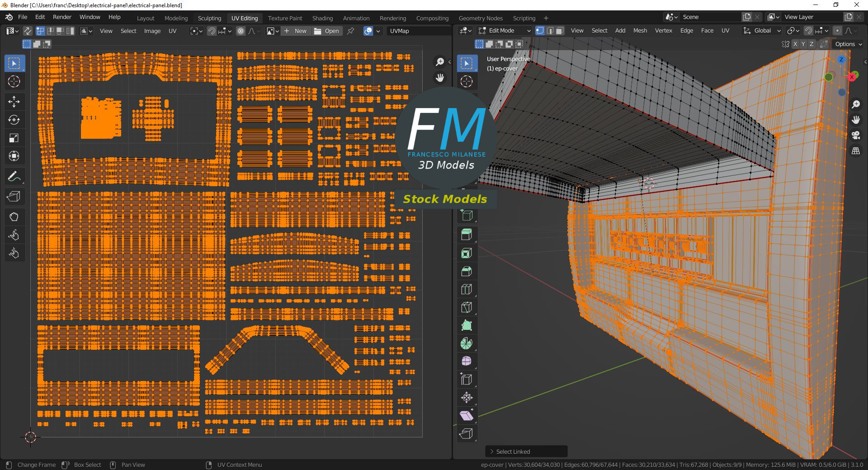This screenshot has width=868, height=470.
Task: Activate the Spin tool
Action: [x=467, y=343]
